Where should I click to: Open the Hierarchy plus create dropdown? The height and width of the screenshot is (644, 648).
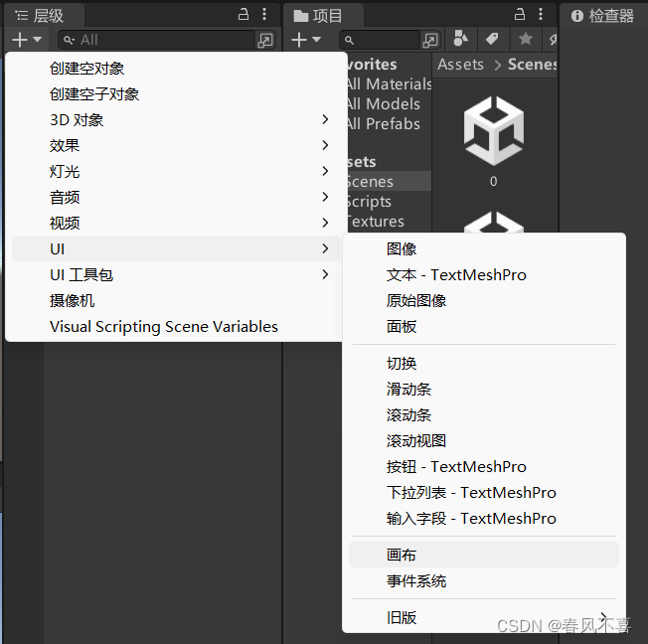coord(27,40)
